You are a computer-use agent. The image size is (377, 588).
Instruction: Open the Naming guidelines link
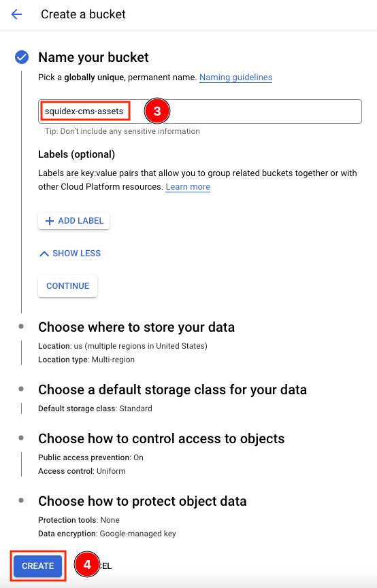[236, 77]
